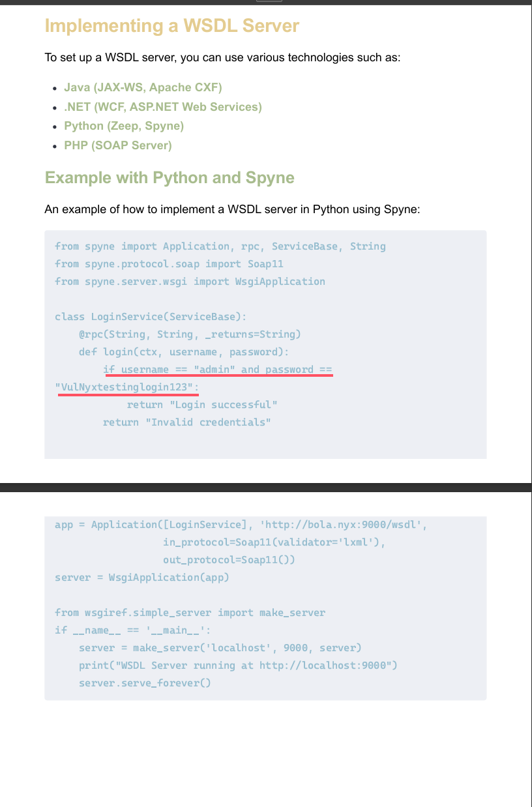The height and width of the screenshot is (807, 532).
Task: Click the 'server = make_server' code line
Action: [220, 648]
